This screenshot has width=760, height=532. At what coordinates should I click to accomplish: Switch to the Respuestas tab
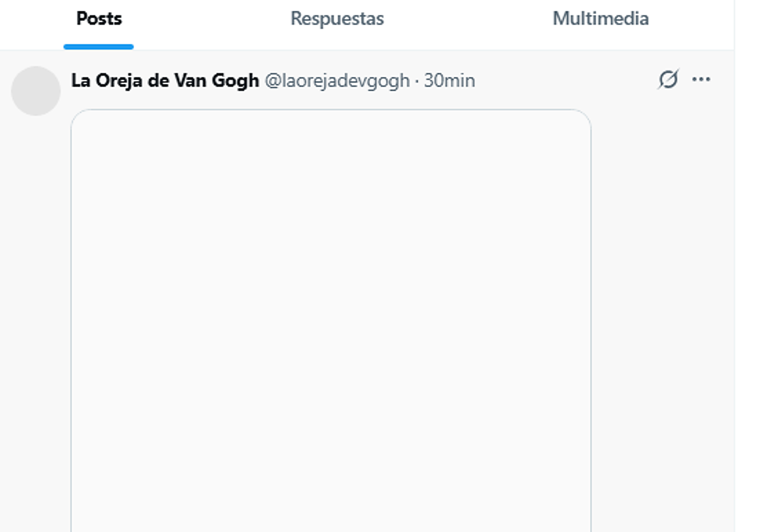[337, 19]
